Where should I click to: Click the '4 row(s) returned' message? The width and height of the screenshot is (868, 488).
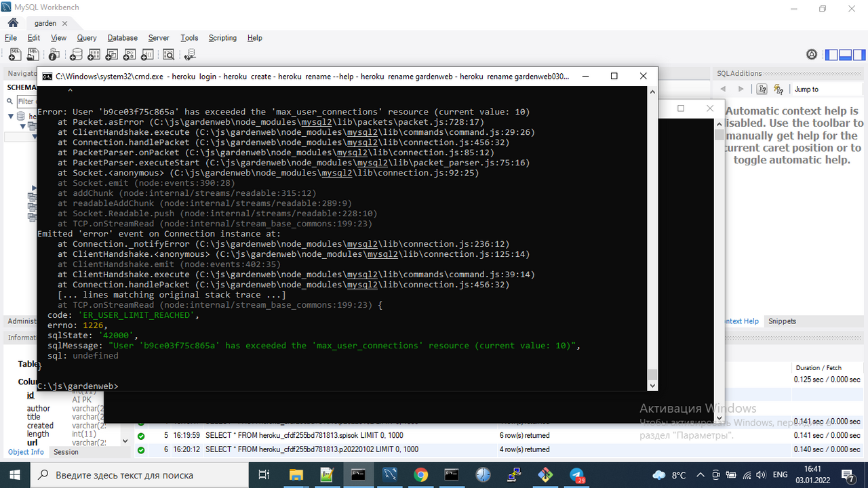pyautogui.click(x=524, y=449)
